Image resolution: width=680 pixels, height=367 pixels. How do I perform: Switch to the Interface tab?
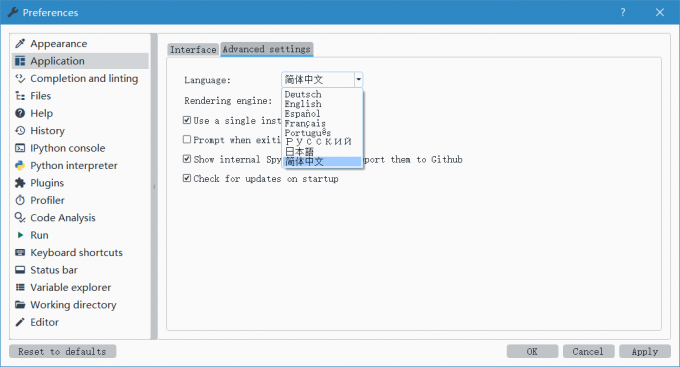point(193,49)
